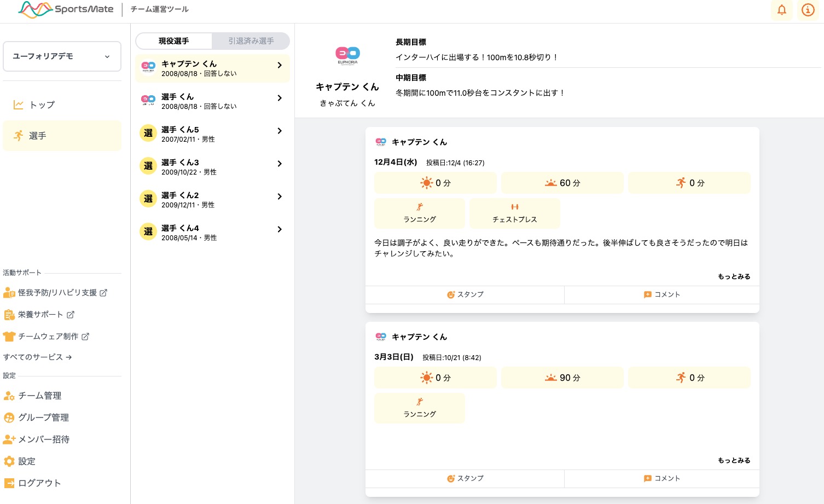Click the date heading 12月4日(水)
The width and height of the screenshot is (824, 504).
tap(396, 162)
